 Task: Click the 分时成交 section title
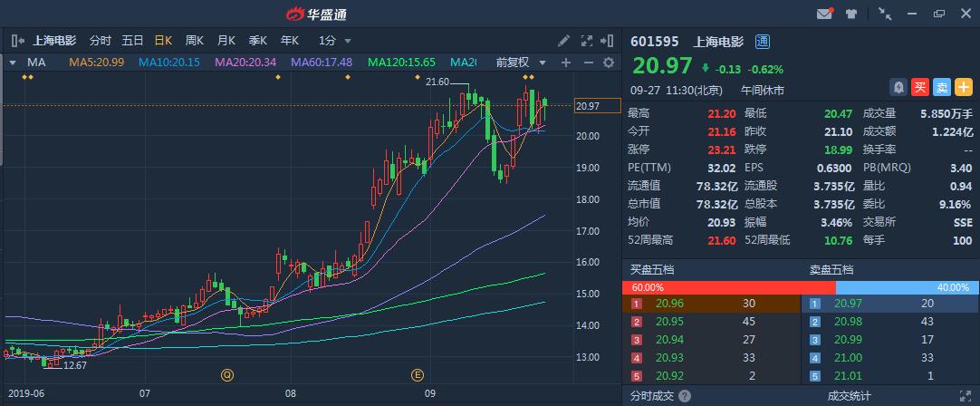point(652,396)
